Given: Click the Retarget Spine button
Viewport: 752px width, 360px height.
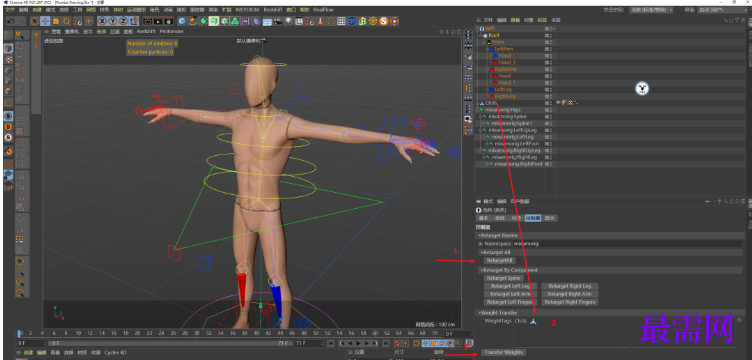Looking at the screenshot, I should (503, 278).
